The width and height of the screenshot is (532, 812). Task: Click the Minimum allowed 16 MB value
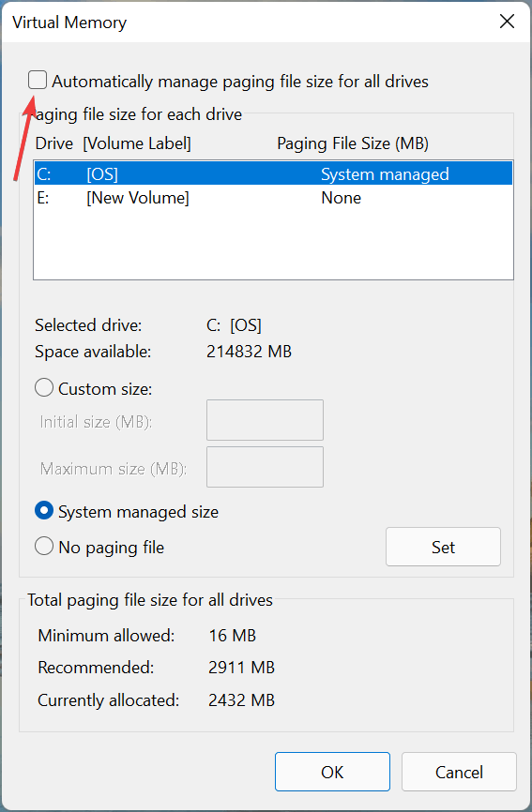click(x=233, y=636)
